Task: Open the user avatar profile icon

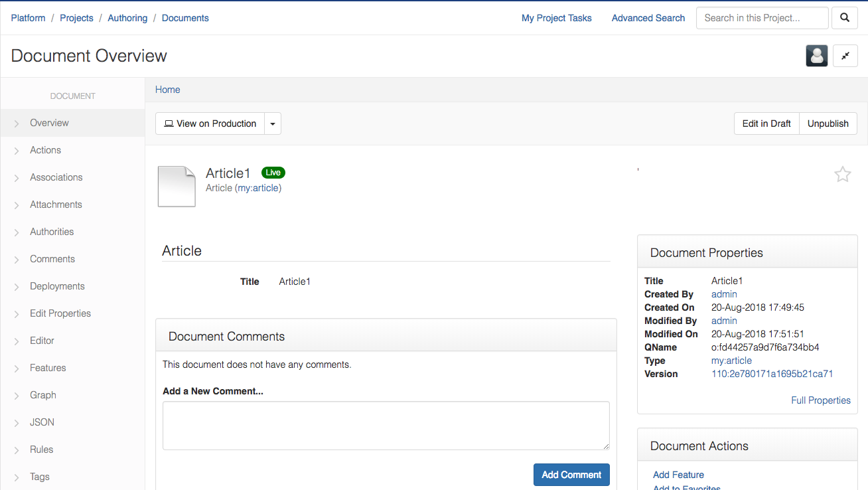Action: (816, 56)
